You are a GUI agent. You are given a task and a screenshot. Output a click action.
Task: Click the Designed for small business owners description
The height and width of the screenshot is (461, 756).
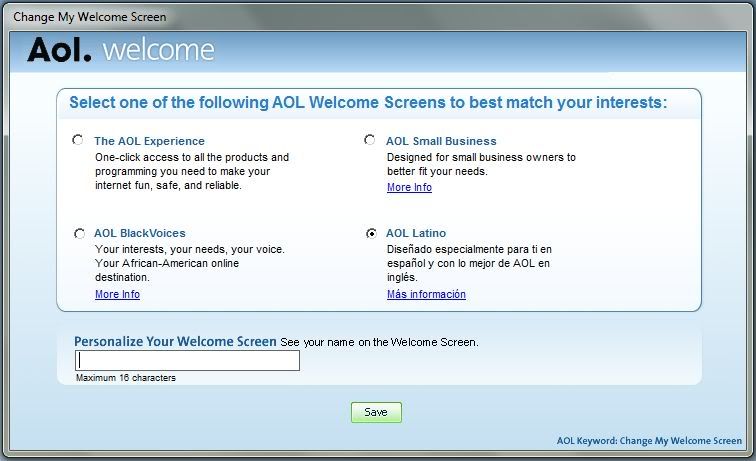[481, 164]
